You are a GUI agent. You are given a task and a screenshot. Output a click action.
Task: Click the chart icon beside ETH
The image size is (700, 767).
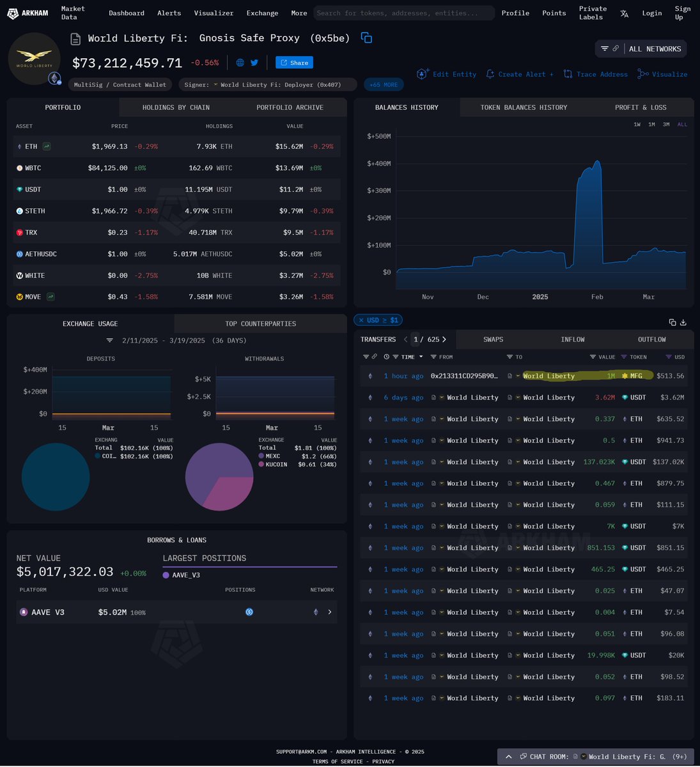pos(47,146)
